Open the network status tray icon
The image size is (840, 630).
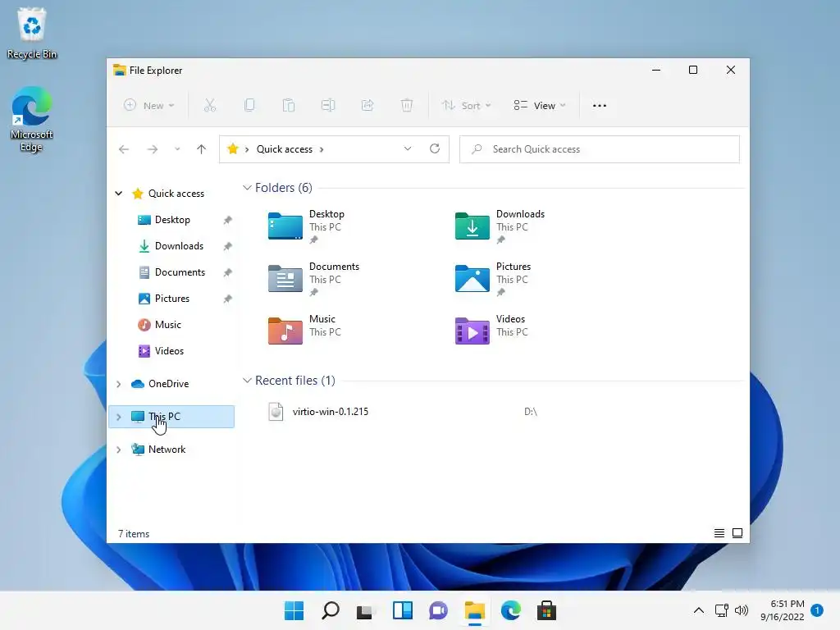721,610
